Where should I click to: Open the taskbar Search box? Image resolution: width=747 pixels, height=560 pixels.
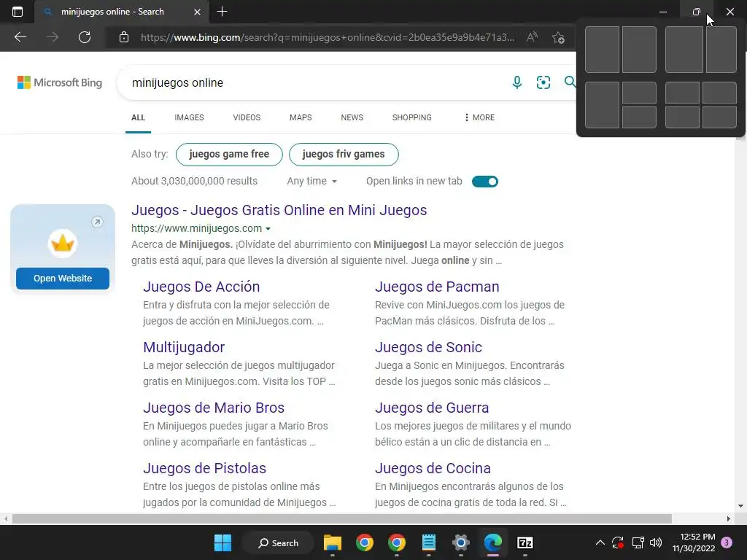click(x=278, y=542)
